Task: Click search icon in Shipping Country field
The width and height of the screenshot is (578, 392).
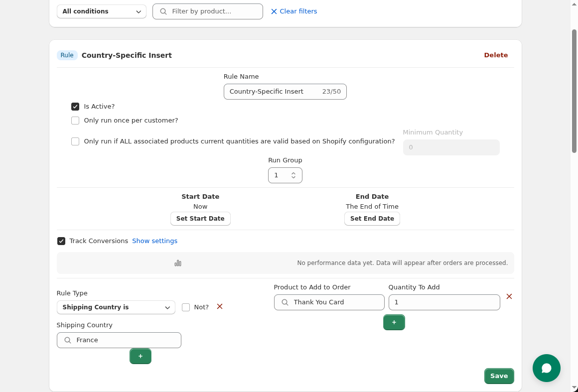Action: point(67,340)
